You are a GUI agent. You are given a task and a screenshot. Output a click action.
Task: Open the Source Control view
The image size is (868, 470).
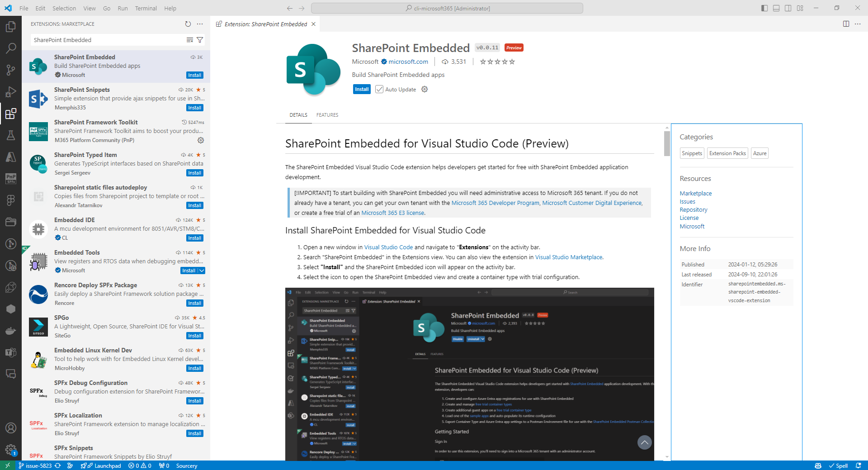pyautogui.click(x=11, y=70)
